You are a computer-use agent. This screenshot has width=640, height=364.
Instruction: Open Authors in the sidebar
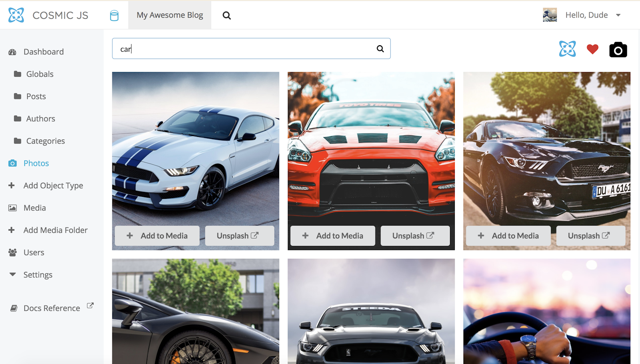(x=41, y=119)
